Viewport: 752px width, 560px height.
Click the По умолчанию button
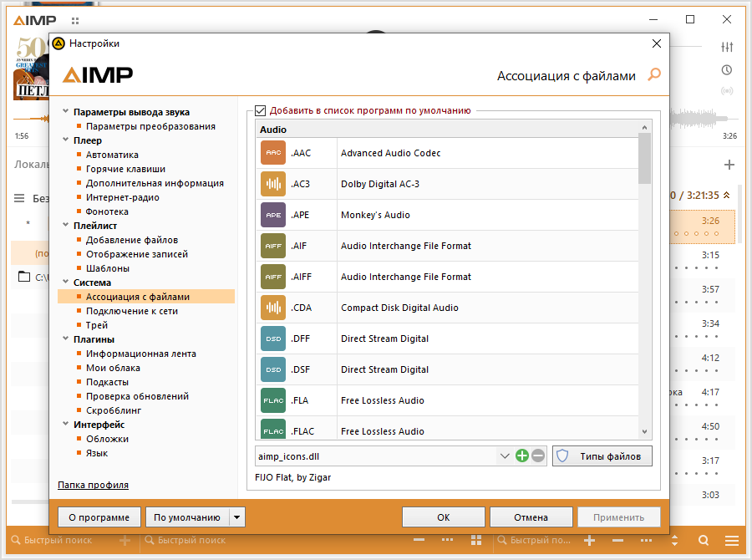187,517
